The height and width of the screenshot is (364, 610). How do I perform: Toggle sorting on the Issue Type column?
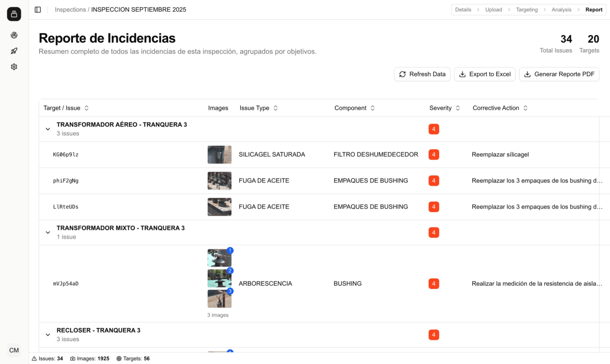click(275, 108)
